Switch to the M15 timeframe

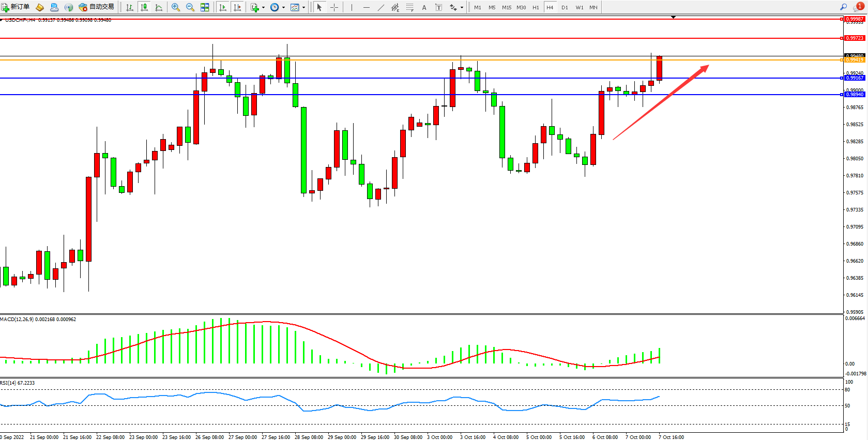(507, 7)
